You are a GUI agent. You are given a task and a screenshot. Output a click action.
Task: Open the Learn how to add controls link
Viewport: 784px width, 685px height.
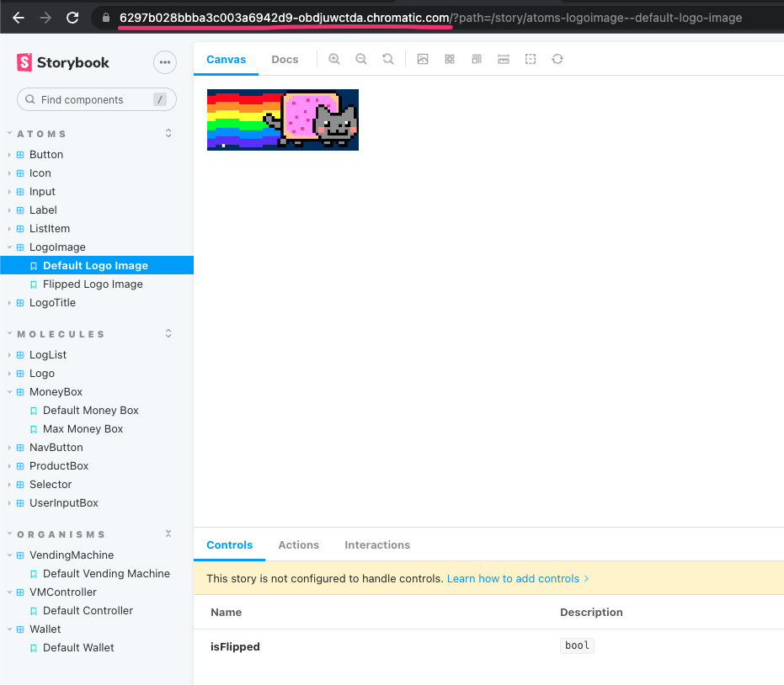pos(518,579)
